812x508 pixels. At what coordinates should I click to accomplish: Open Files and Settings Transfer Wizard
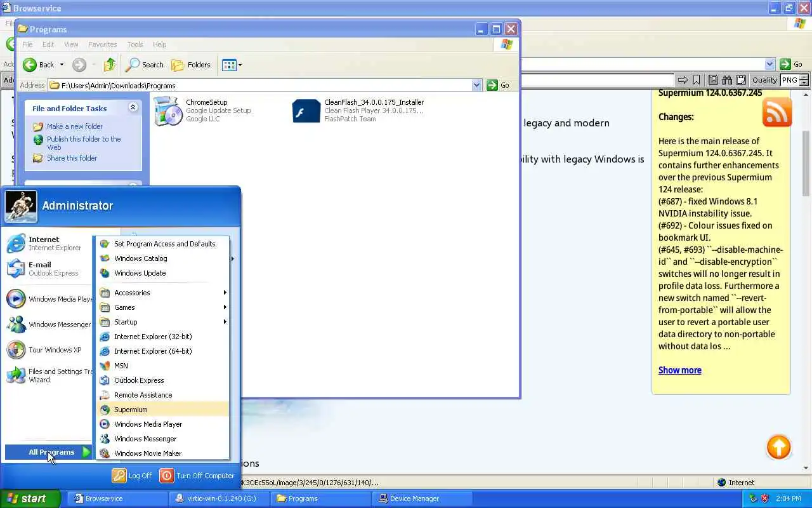coord(48,375)
